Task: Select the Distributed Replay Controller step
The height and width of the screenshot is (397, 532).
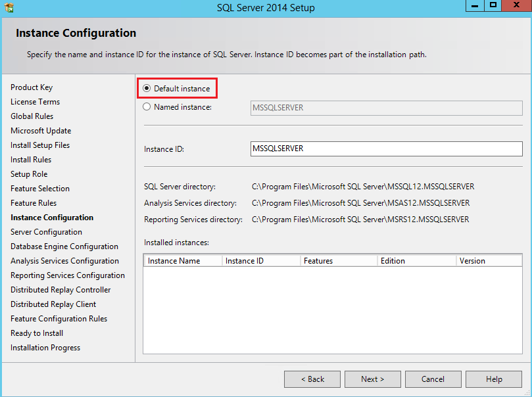Action: pyautogui.click(x=60, y=290)
